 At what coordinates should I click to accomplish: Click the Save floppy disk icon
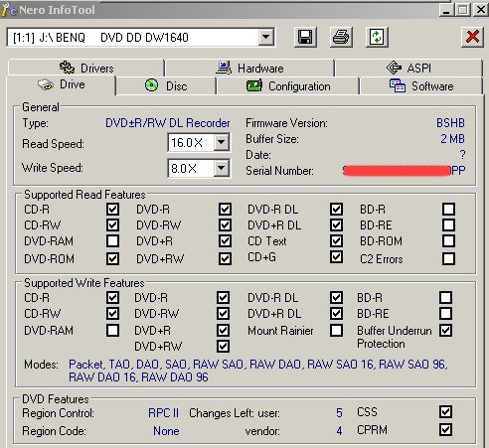click(x=305, y=37)
